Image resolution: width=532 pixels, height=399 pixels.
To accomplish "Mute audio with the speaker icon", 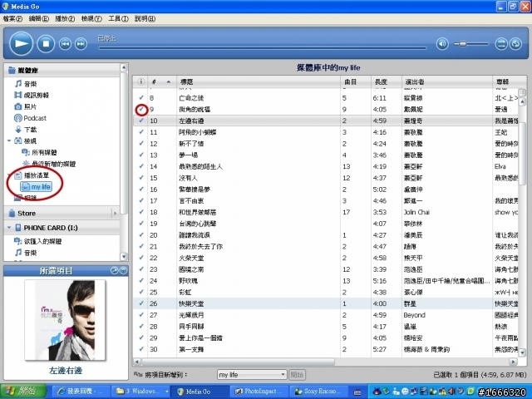I will click(x=442, y=44).
